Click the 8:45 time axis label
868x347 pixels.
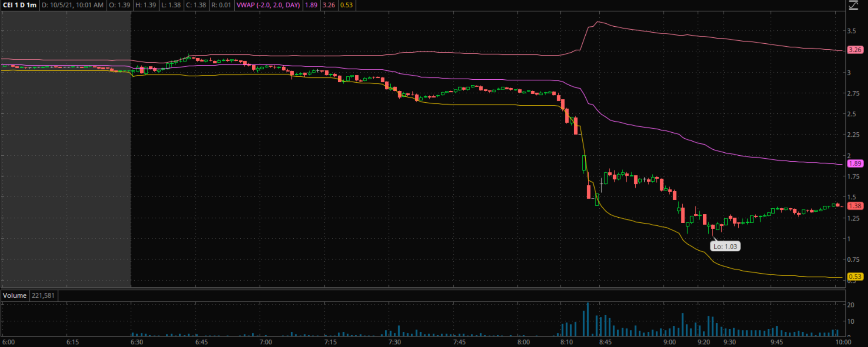click(605, 342)
